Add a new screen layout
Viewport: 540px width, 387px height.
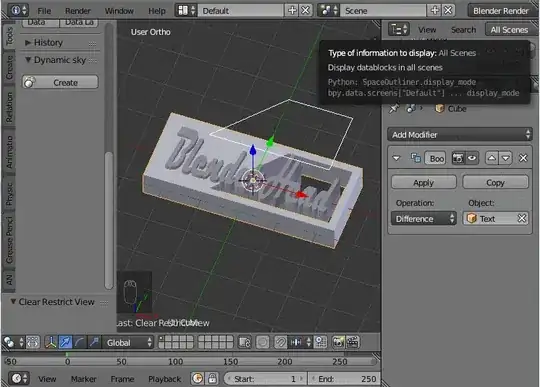(292, 11)
